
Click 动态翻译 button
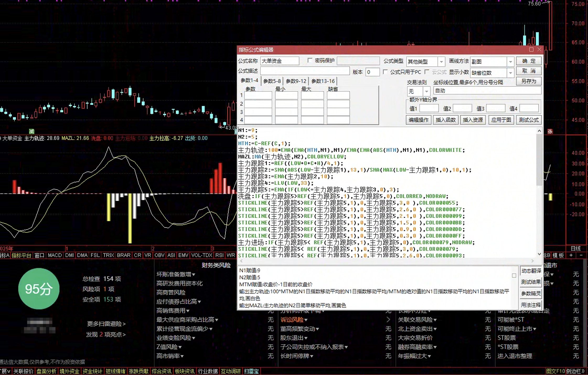531,271
